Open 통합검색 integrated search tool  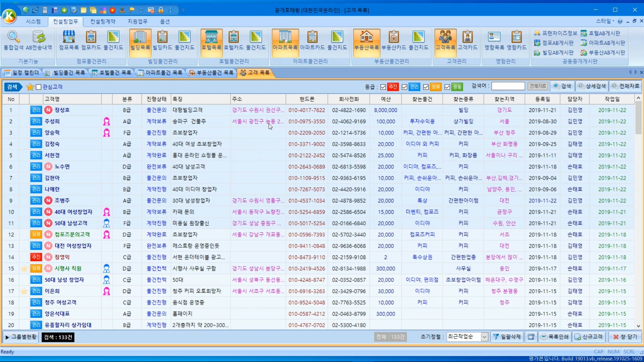coord(13,40)
